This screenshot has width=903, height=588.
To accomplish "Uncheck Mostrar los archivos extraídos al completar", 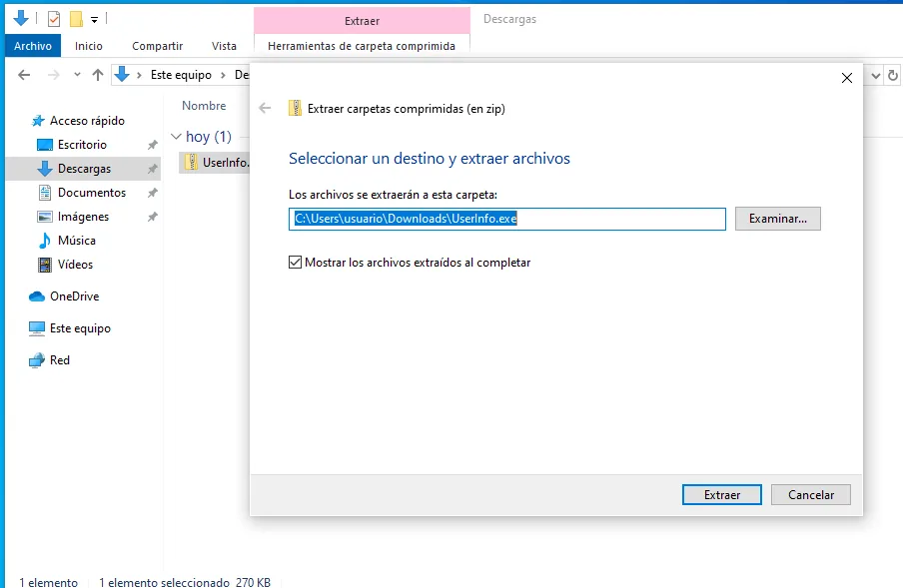I will [295, 263].
